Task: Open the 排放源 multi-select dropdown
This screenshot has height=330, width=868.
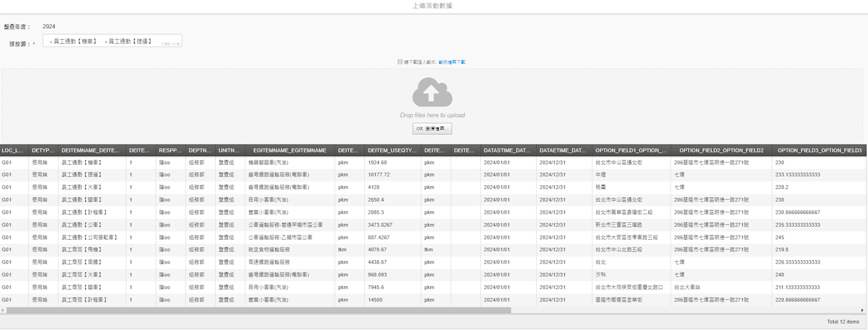Action: point(163,41)
